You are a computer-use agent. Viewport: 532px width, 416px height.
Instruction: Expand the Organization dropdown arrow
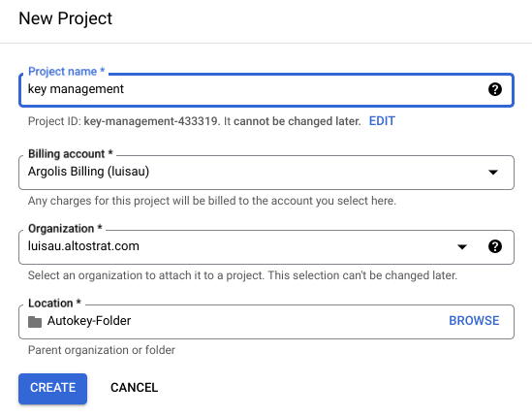coord(462,246)
